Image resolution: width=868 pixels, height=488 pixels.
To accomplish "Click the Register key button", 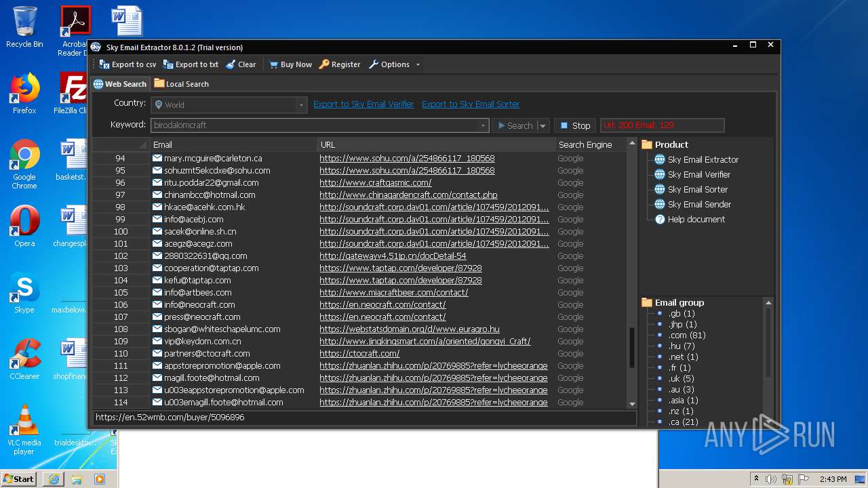I will click(x=340, y=64).
